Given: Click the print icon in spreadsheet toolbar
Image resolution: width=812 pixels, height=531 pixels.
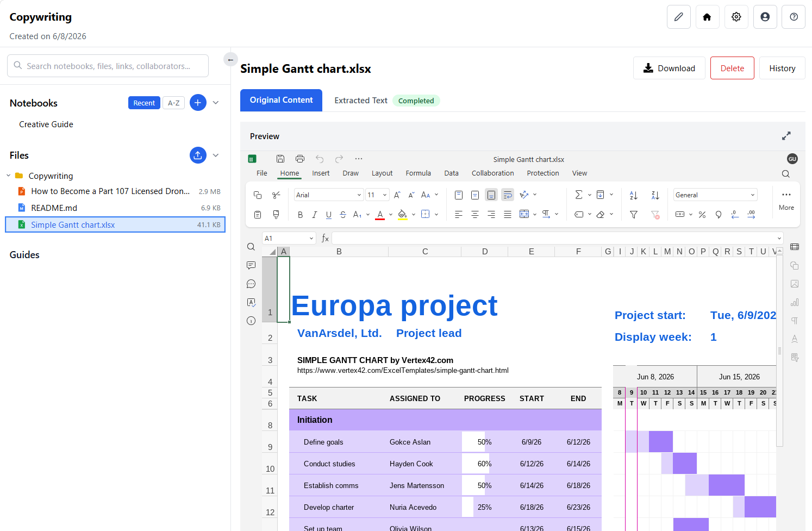Looking at the screenshot, I should 300,159.
